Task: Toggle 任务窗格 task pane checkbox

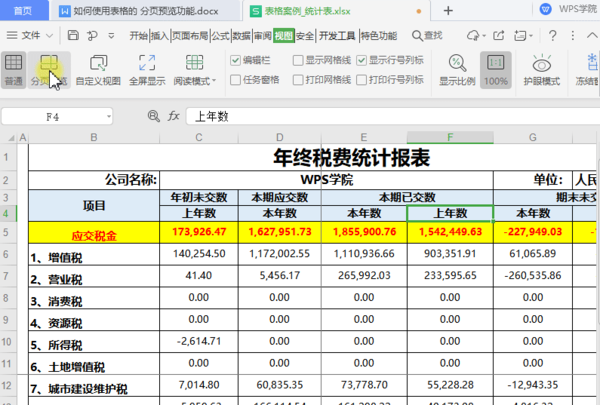Action: (235, 80)
